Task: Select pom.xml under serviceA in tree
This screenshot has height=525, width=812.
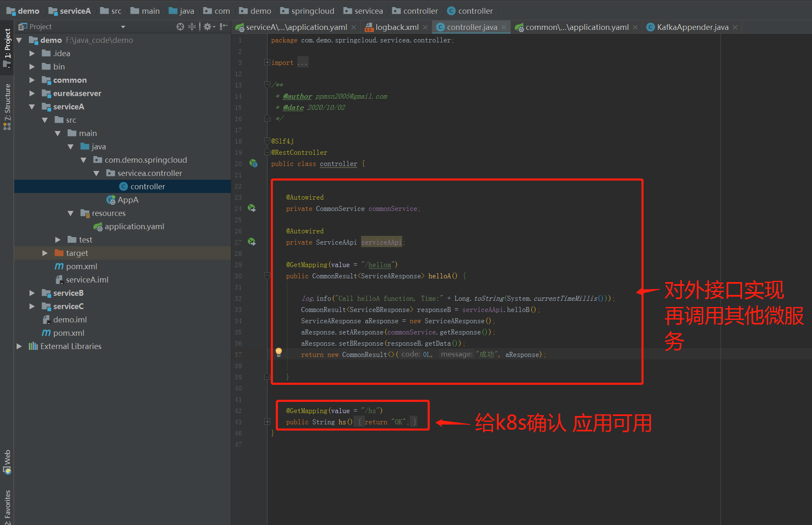Action: tap(81, 266)
